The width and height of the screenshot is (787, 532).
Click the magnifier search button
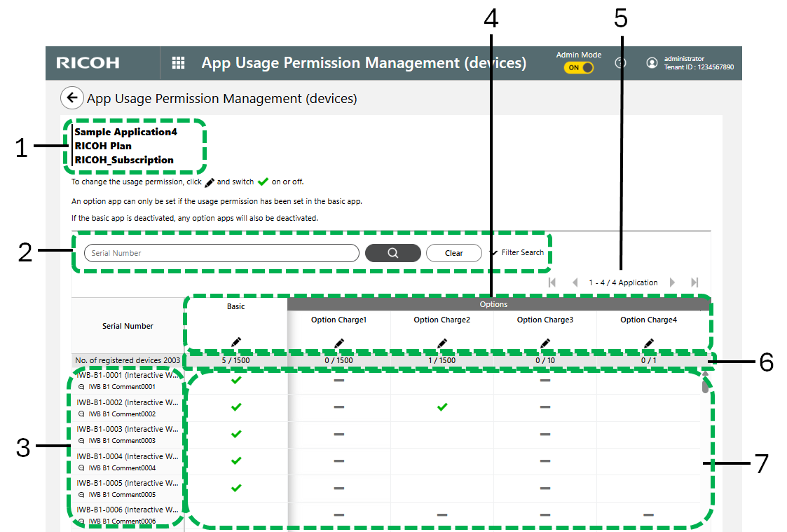tap(392, 253)
